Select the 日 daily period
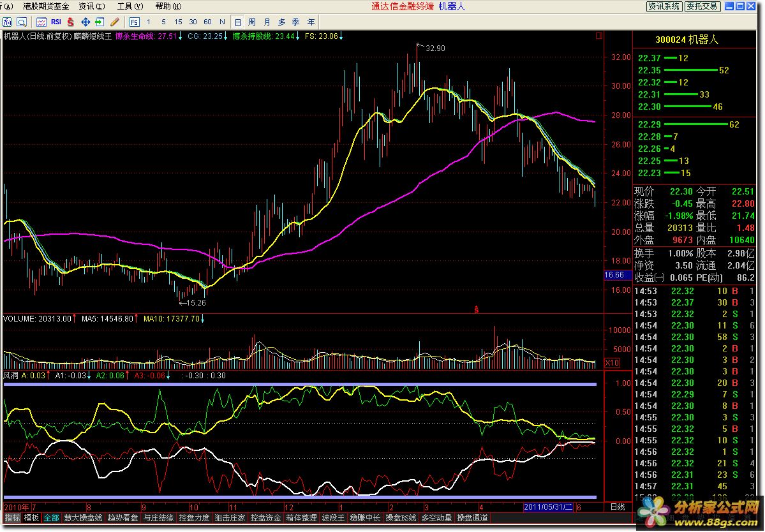 point(237,22)
